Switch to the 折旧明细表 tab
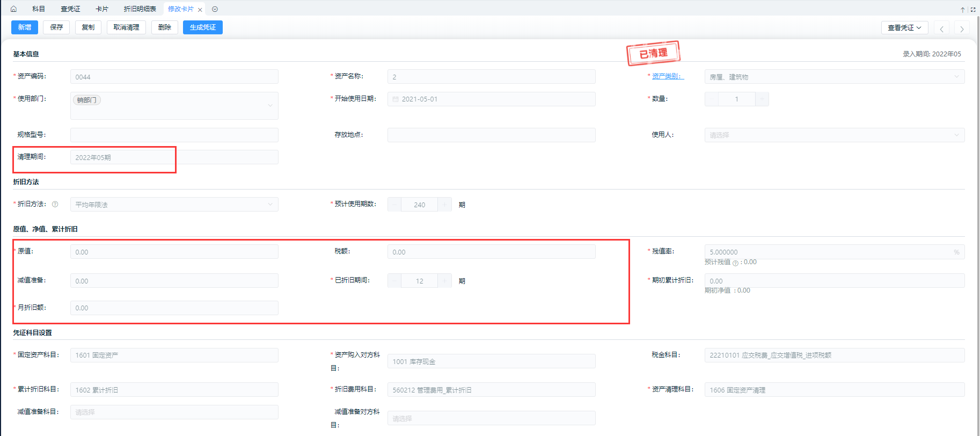Viewport: 980px width, 436px height. pyautogui.click(x=140, y=9)
